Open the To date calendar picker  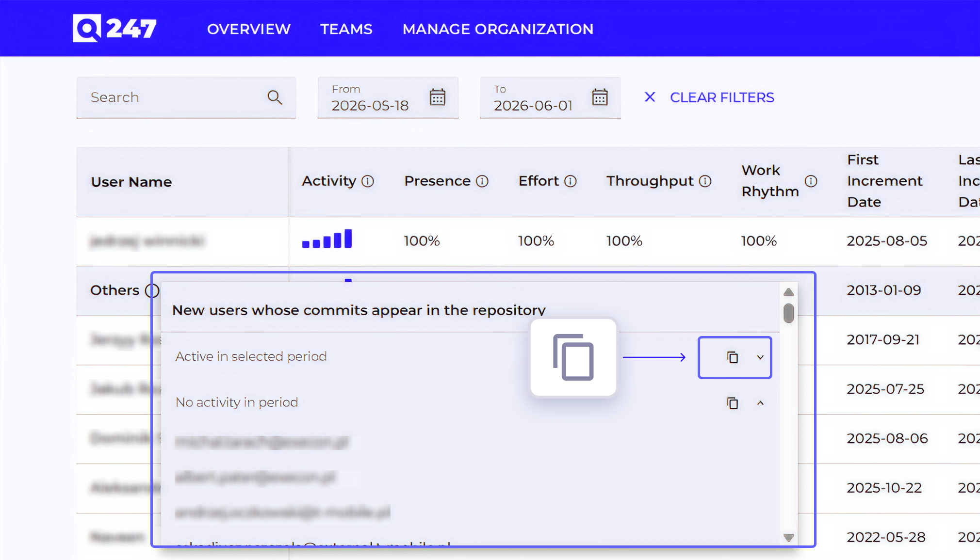coord(600,97)
